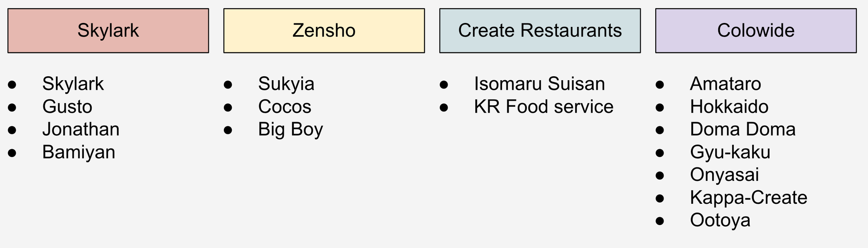The width and height of the screenshot is (868, 248).
Task: Select the Ootoya list item
Action: point(720,220)
